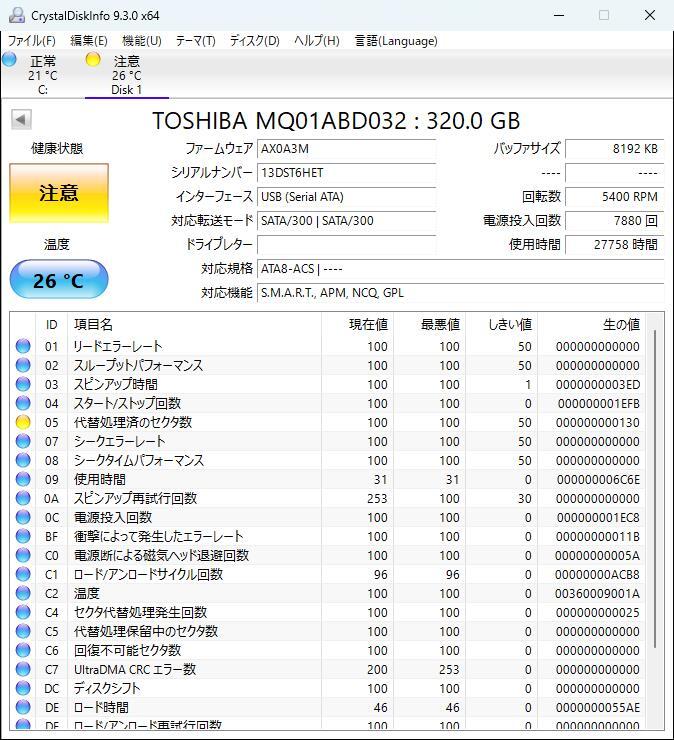Click the title TOSHIBA MQ01ABD032 : 320.0 GB

[336, 121]
